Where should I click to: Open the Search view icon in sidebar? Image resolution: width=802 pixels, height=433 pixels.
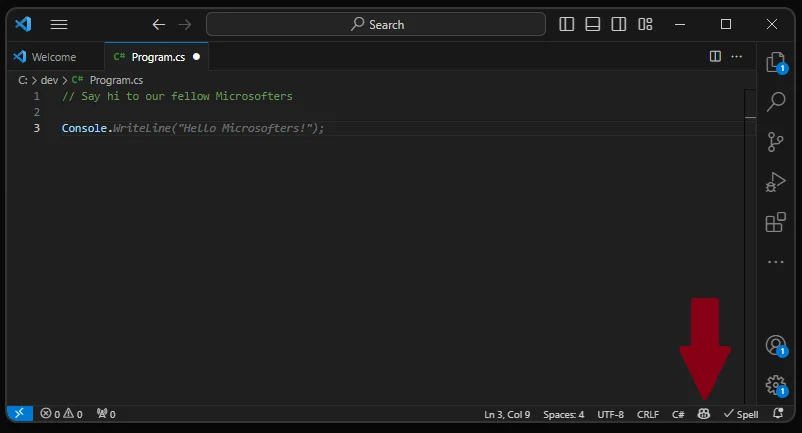click(x=775, y=102)
